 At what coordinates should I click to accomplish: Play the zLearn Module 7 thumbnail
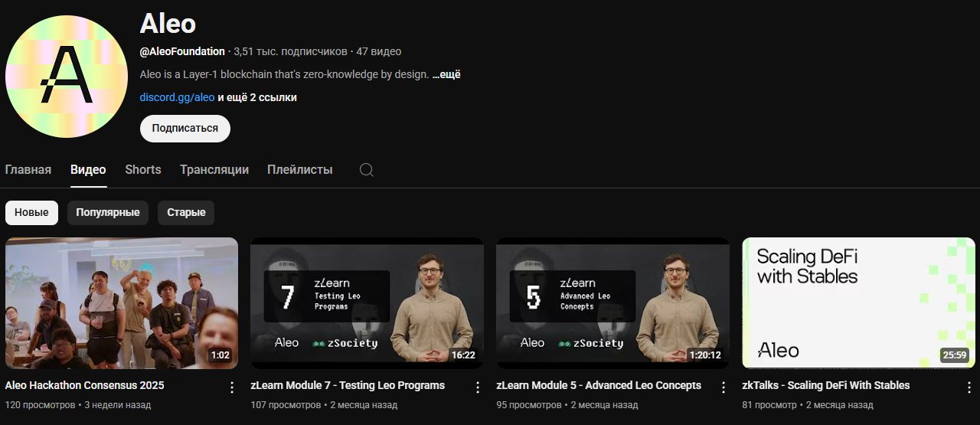click(x=367, y=303)
